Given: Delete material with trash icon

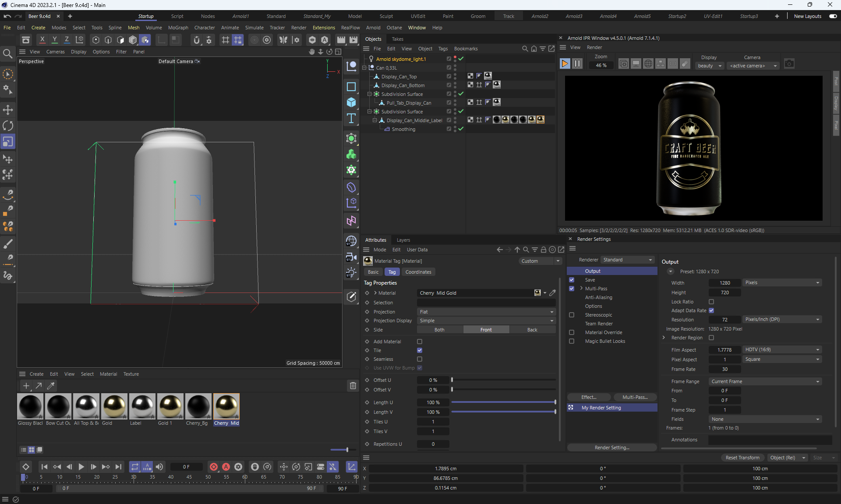Looking at the screenshot, I should [353, 386].
